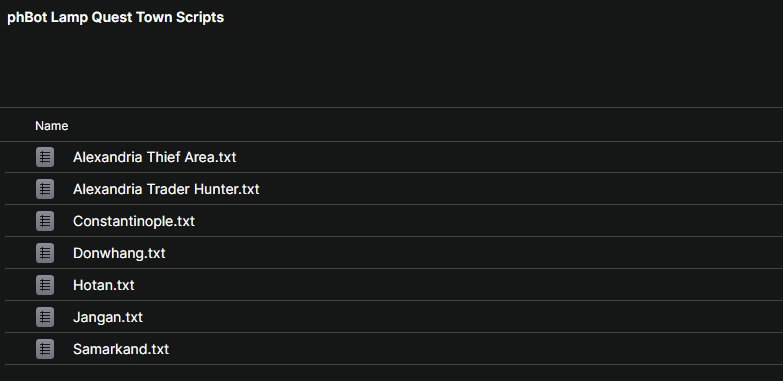Click the file icon beside Hotan.txt
Screen dimensions: 783x381
(45, 285)
